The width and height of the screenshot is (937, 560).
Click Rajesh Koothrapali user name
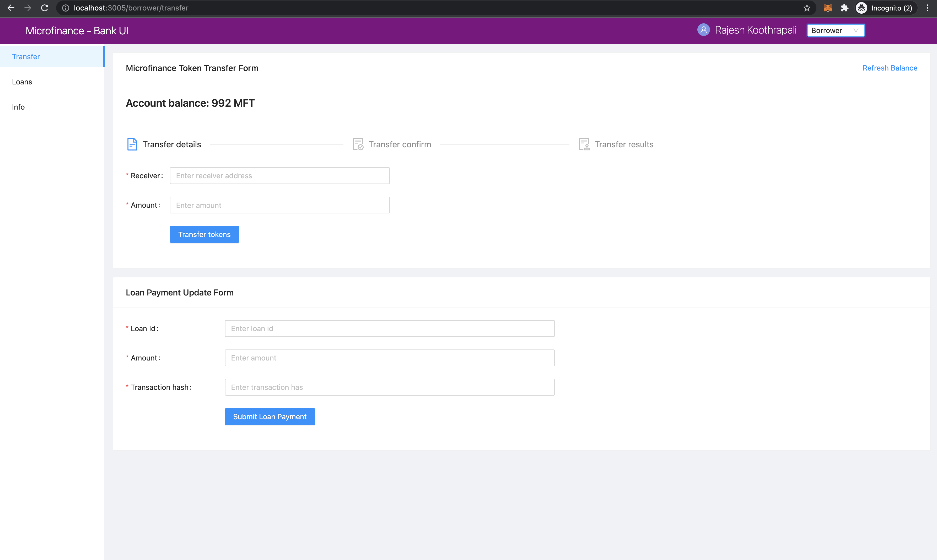tap(756, 30)
